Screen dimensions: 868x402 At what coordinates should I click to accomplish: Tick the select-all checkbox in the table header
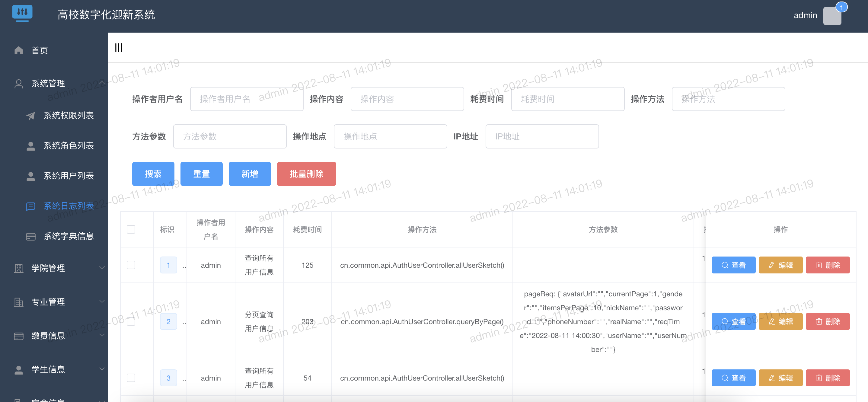point(131,229)
